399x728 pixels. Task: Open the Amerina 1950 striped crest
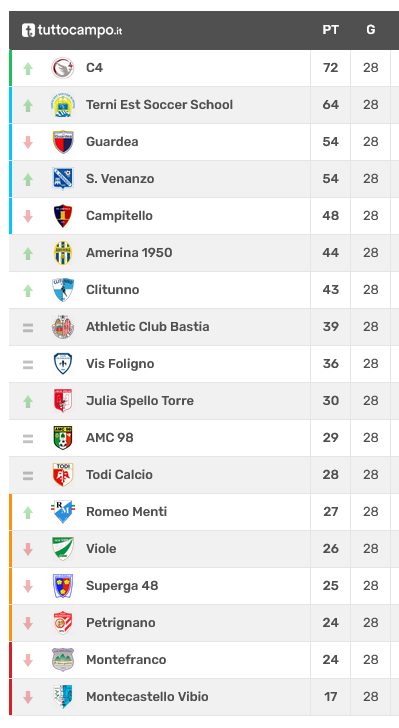63,253
